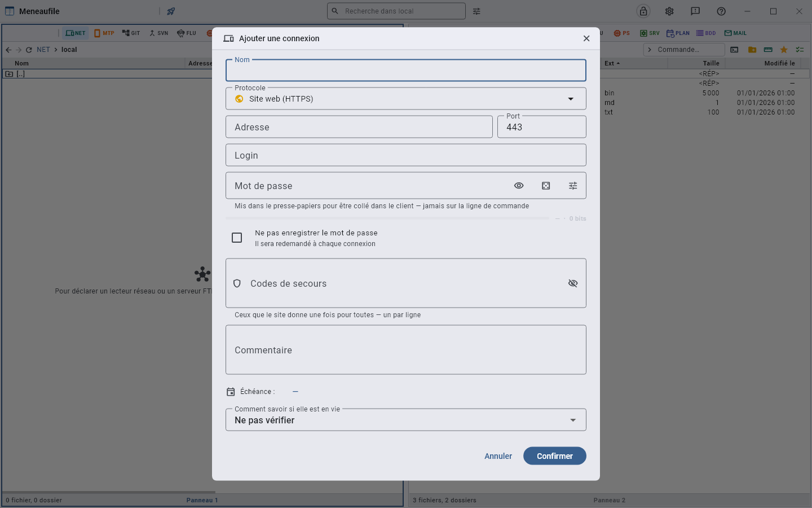This screenshot has width=812, height=508.
Task: Open search filter options beside search box
Action: 476,11
